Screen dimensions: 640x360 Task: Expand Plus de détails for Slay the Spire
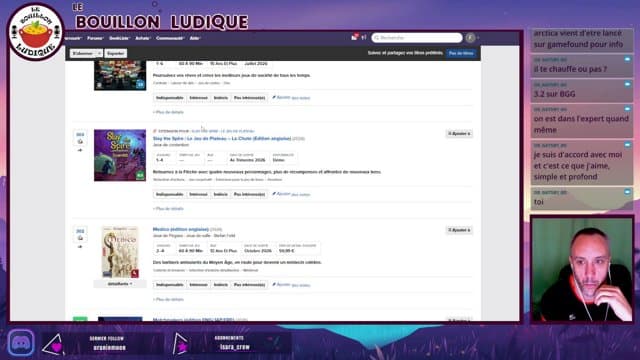click(x=168, y=209)
